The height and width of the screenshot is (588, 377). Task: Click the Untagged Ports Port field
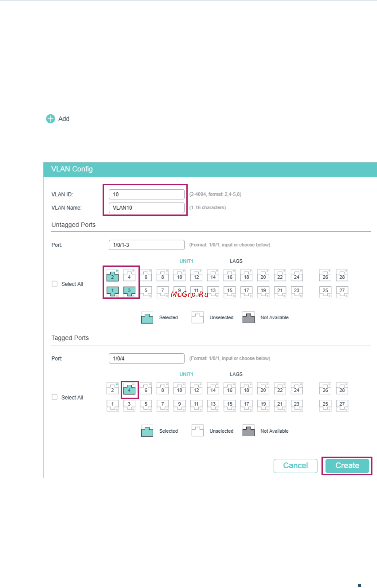click(x=147, y=245)
